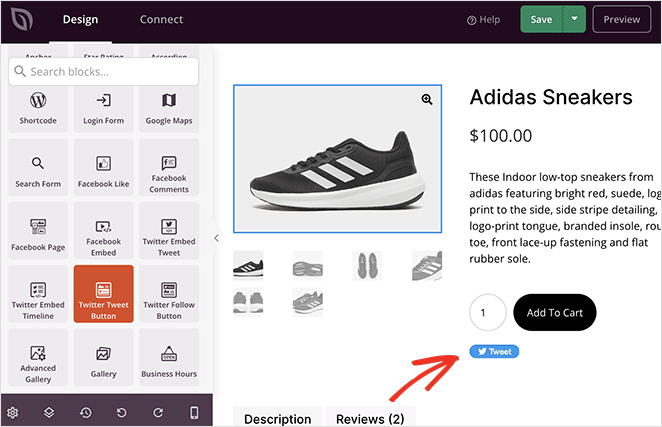This screenshot has width=662, height=427.
Task: Expand the Save dropdown arrow
Action: point(574,19)
